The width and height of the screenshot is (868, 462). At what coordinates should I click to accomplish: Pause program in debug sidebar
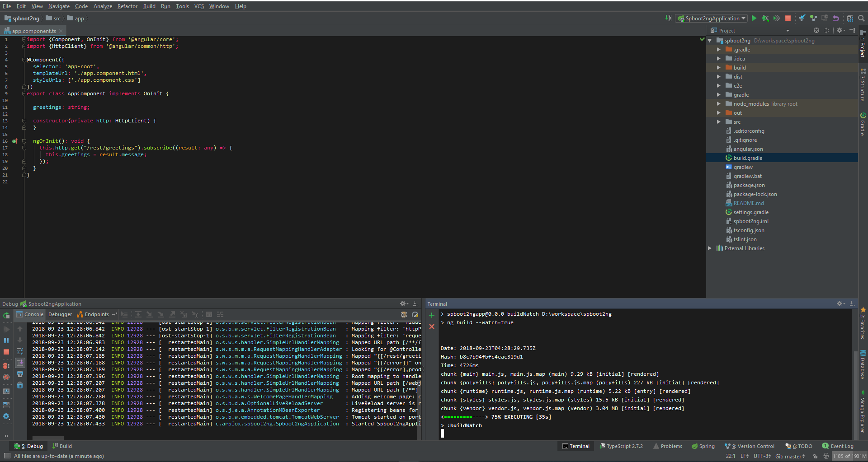tap(6, 341)
